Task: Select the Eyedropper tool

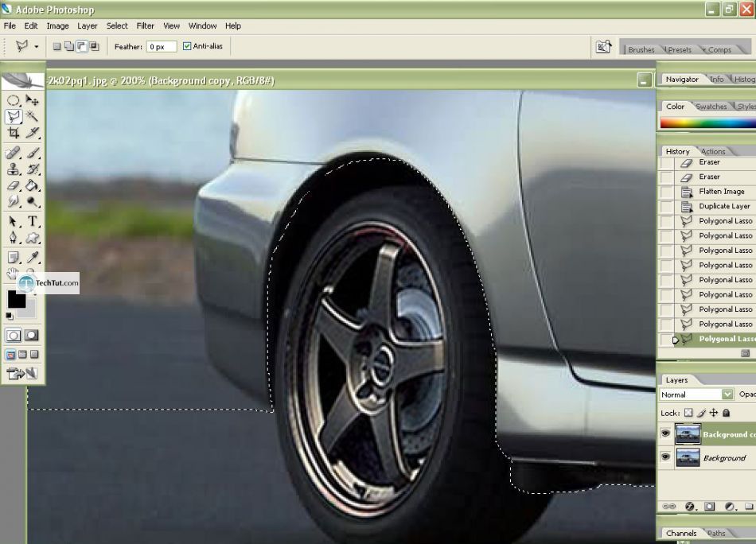Action: coord(32,258)
